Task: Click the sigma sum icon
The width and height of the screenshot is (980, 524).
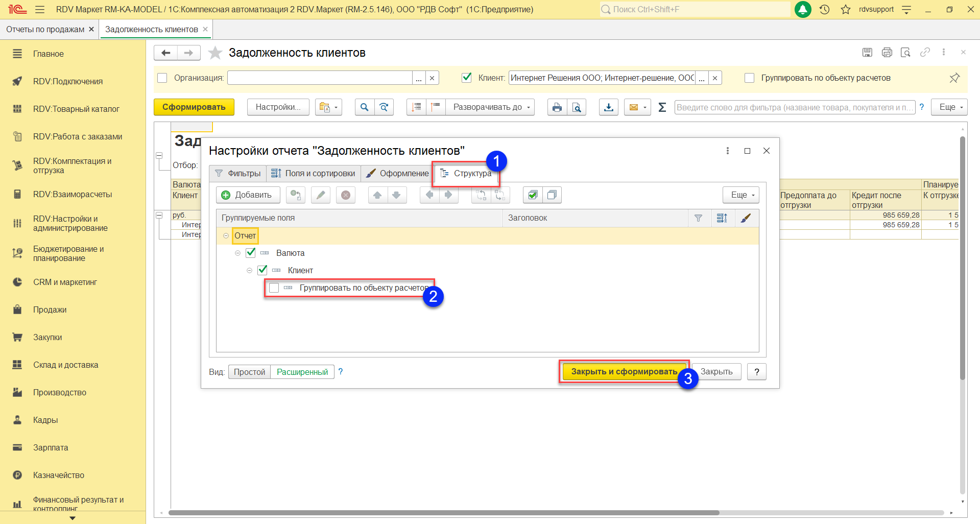Action: click(662, 107)
